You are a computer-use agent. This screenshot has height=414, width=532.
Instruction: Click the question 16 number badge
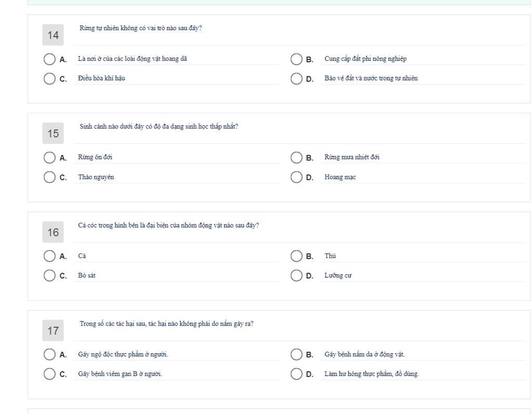[x=53, y=232]
